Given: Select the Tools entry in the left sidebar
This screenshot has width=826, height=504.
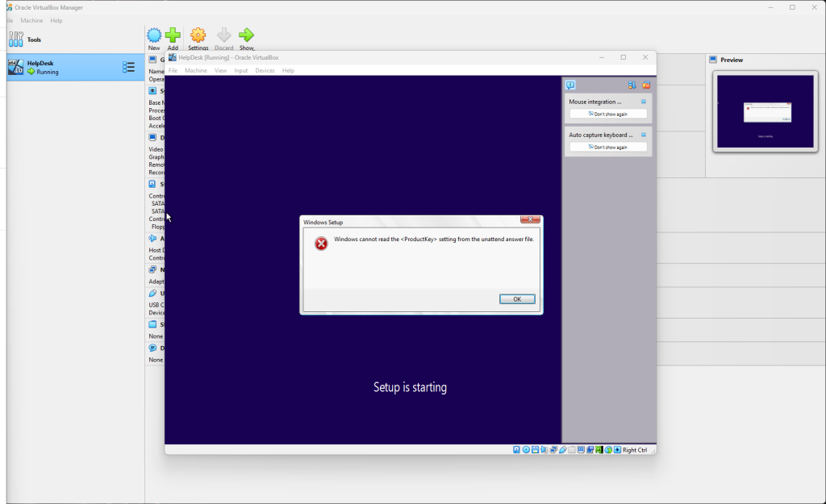Looking at the screenshot, I should pyautogui.click(x=34, y=40).
